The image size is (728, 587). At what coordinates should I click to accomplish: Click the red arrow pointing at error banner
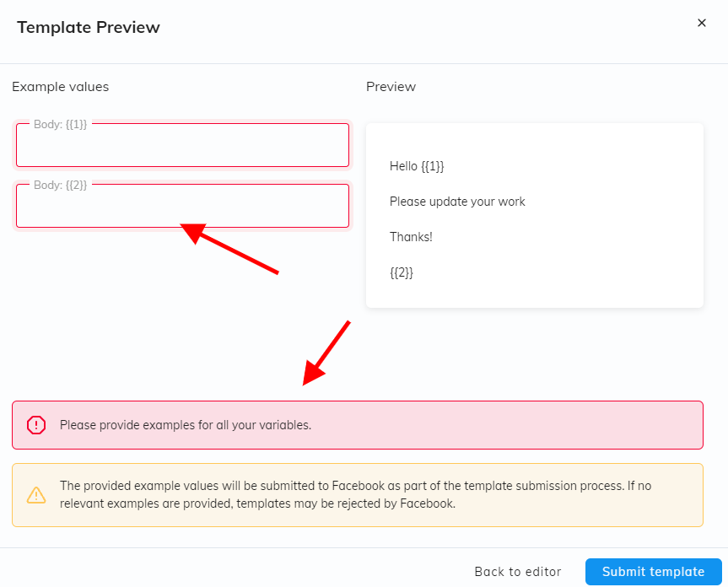click(x=326, y=352)
